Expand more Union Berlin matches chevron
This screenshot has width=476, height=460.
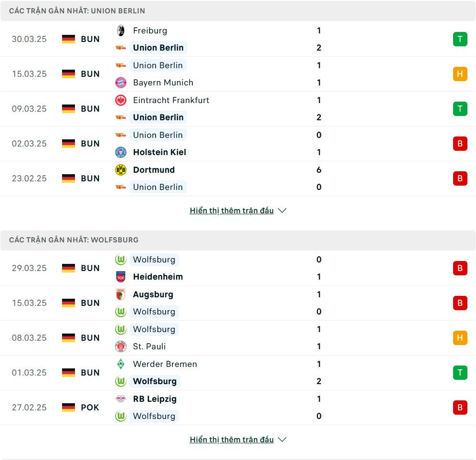coord(282,210)
